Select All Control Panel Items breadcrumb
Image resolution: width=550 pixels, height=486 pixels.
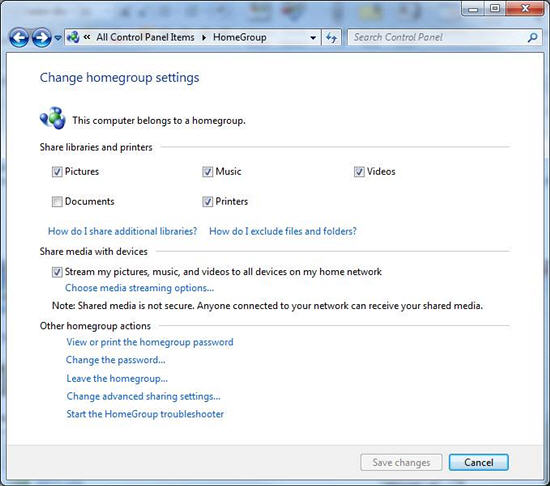point(145,37)
